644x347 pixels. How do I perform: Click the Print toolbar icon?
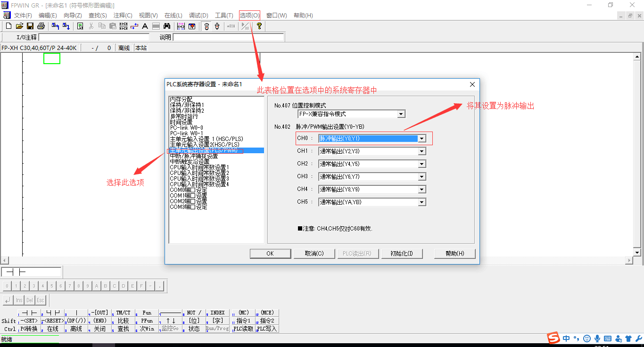pos(41,26)
